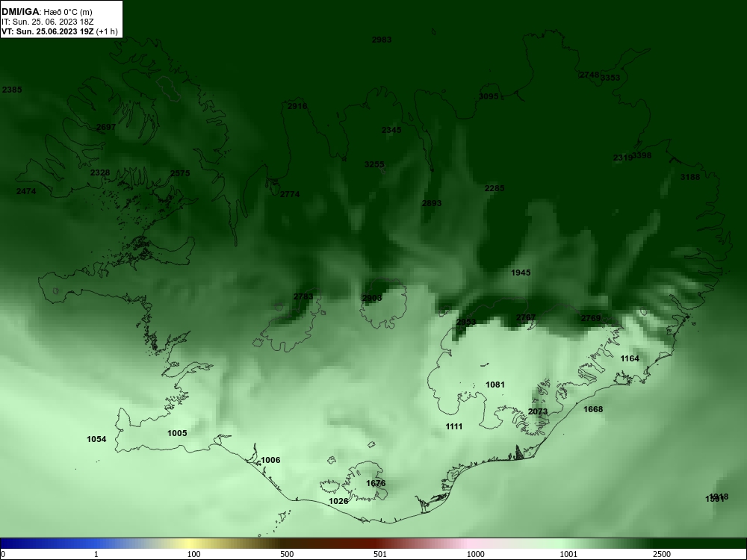Select the 1081 value on Vatnajökull
747x560 pixels.
pos(495,385)
